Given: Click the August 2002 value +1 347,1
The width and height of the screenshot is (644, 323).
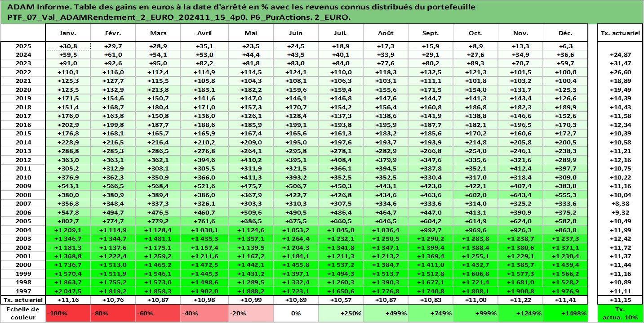Looking at the screenshot, I should (386, 247).
